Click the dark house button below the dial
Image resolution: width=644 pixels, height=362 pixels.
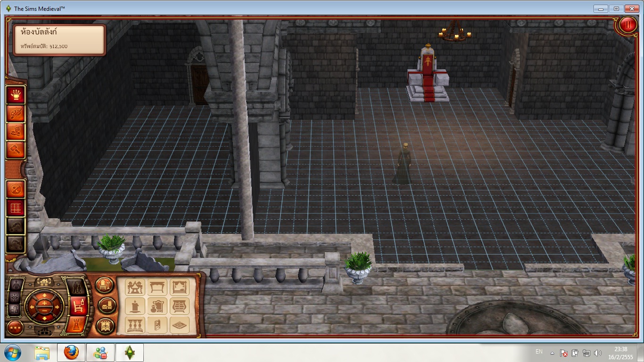[x=44, y=331]
